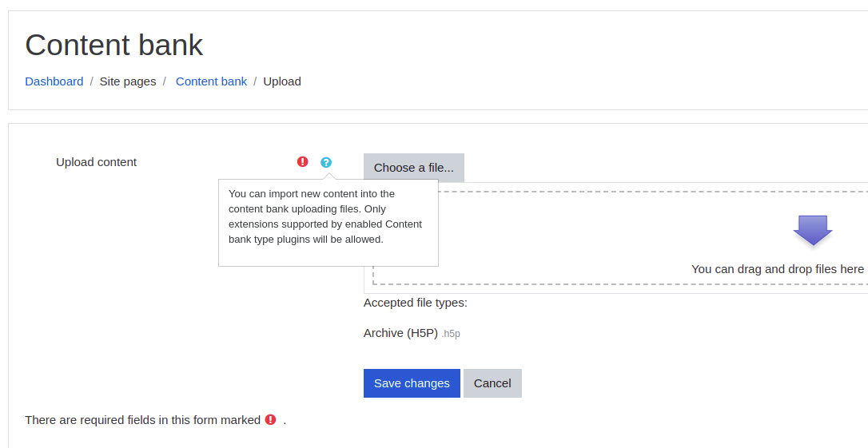Viewport: 868px width, 448px height.
Task: Open the file picker with Choose a file
Action: [x=413, y=168]
